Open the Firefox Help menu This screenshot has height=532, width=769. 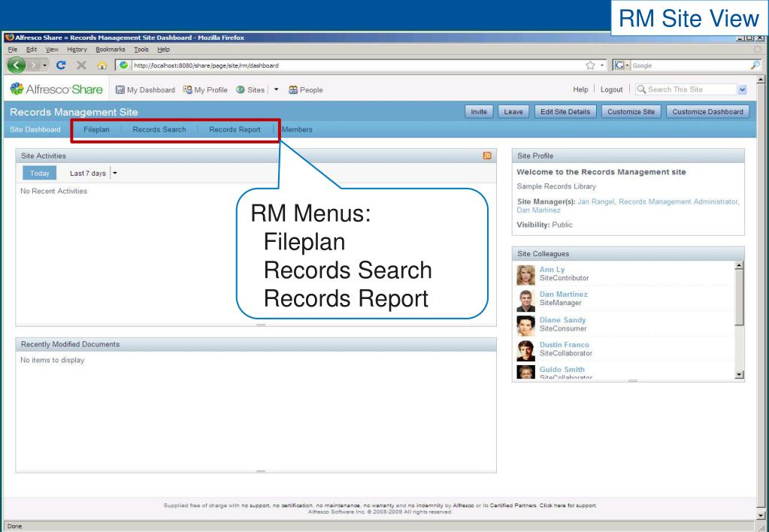pyautogui.click(x=163, y=49)
